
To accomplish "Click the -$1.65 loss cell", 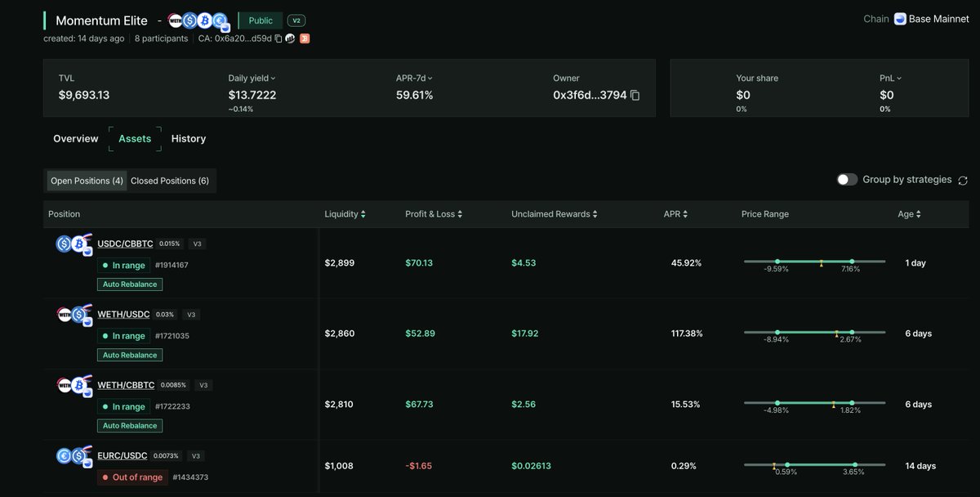I will (419, 466).
